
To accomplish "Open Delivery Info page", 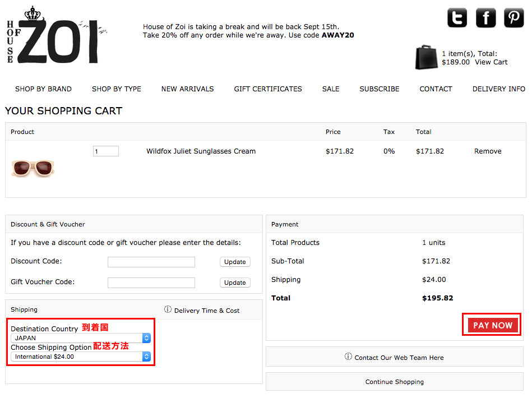I will point(499,89).
